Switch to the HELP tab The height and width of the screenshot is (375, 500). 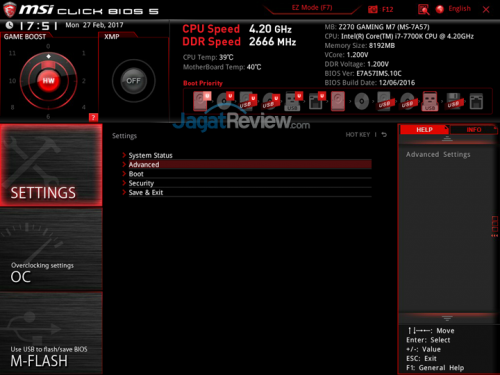424,130
